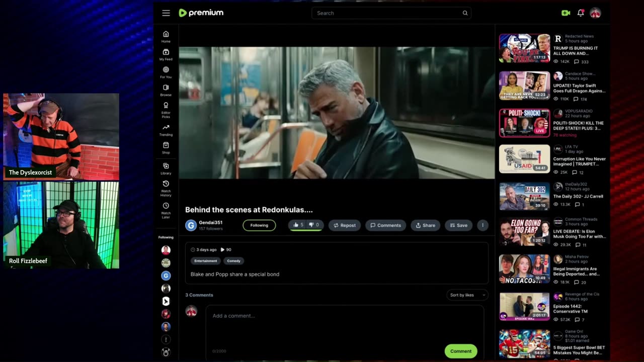Open Candace Taylor Swift video thumbnail
Image resolution: width=644 pixels, height=362 pixels.
524,85
